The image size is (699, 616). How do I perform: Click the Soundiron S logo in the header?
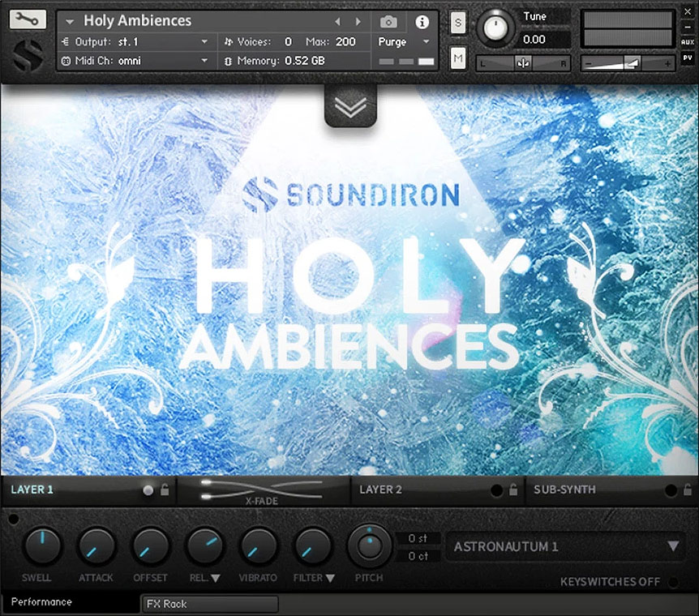point(28,55)
